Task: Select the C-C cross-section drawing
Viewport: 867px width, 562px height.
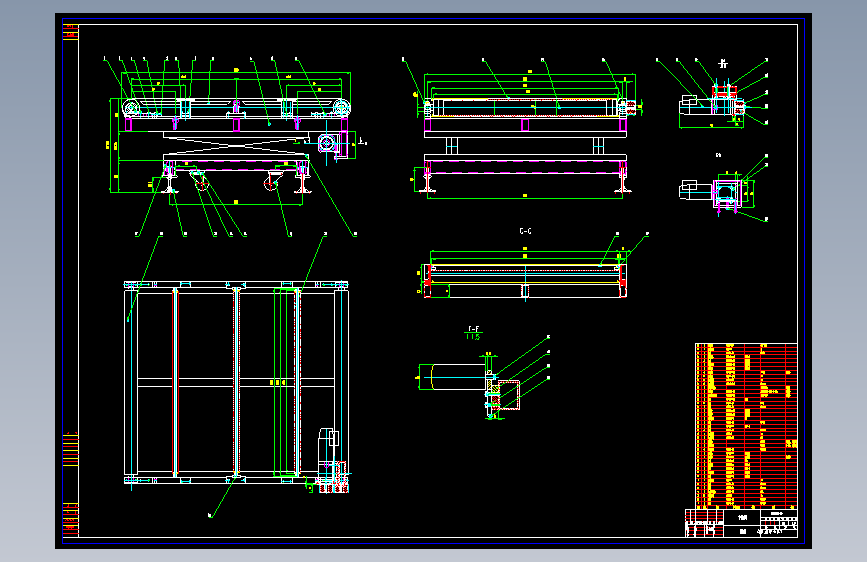Action: pos(525,274)
